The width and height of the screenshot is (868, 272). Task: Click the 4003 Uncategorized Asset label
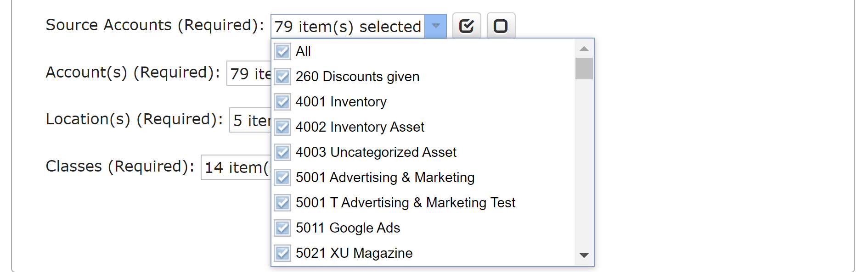[x=376, y=152]
